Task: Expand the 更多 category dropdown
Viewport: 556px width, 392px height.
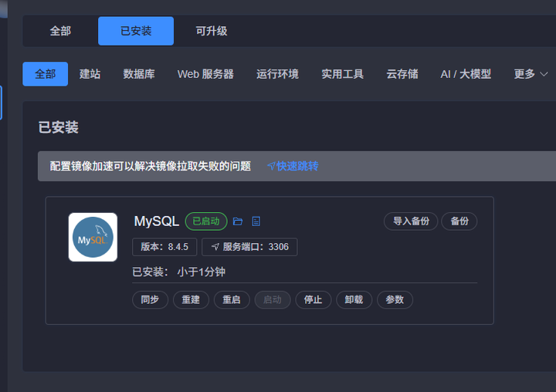Action: (x=531, y=74)
